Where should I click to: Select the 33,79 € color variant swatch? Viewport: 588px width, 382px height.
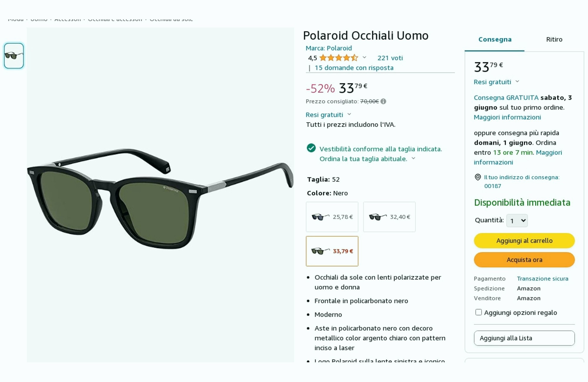(332, 251)
